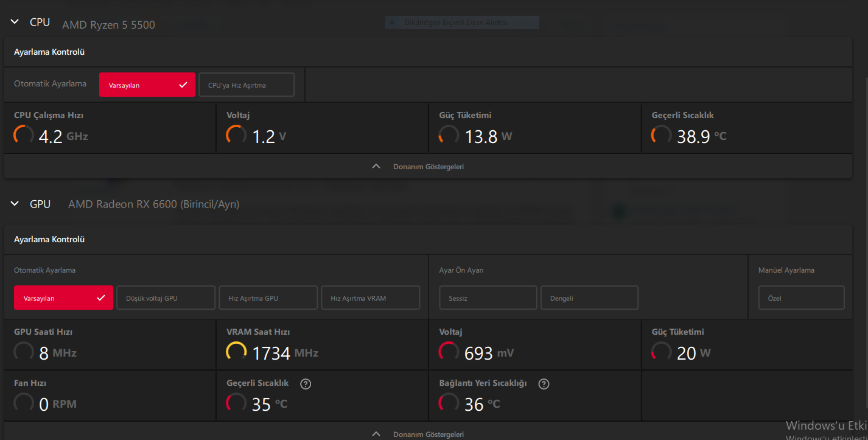Click the 38.9 °C temperature value
The image size is (868, 440).
tap(702, 136)
